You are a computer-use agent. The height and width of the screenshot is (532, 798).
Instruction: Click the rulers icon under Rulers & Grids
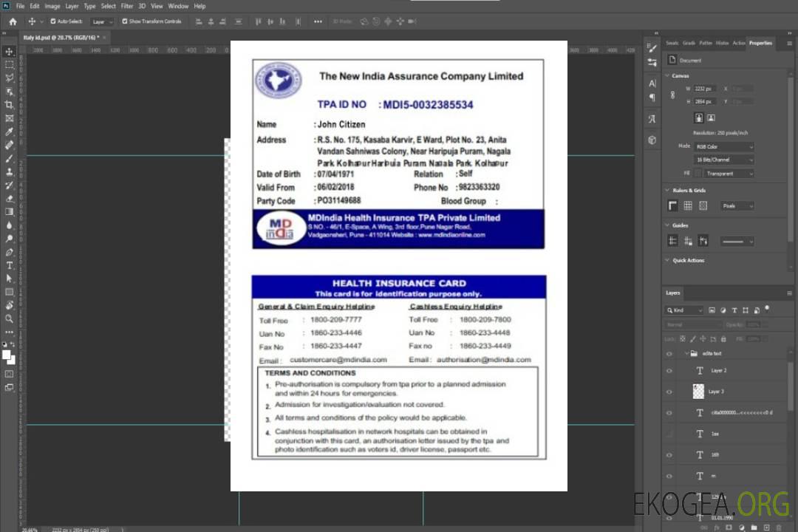[x=673, y=205]
